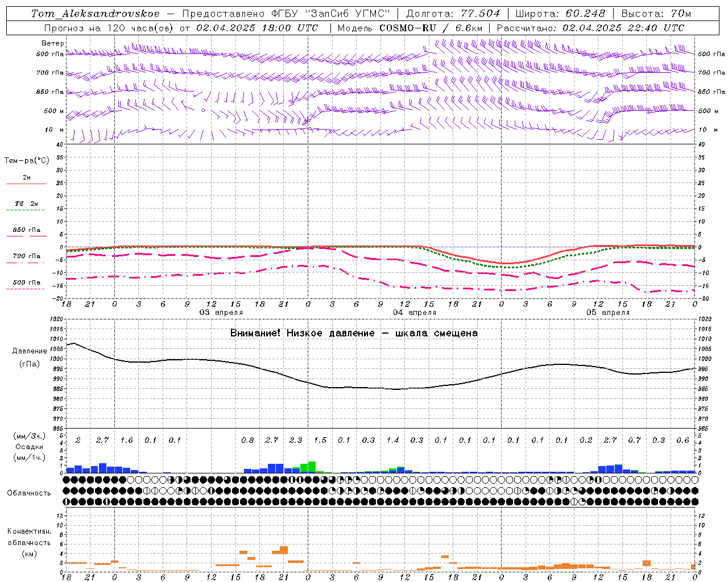Click the 'Тем-ра(°C)' temperature label
Screen dimensions: 728x582
[x=27, y=161]
